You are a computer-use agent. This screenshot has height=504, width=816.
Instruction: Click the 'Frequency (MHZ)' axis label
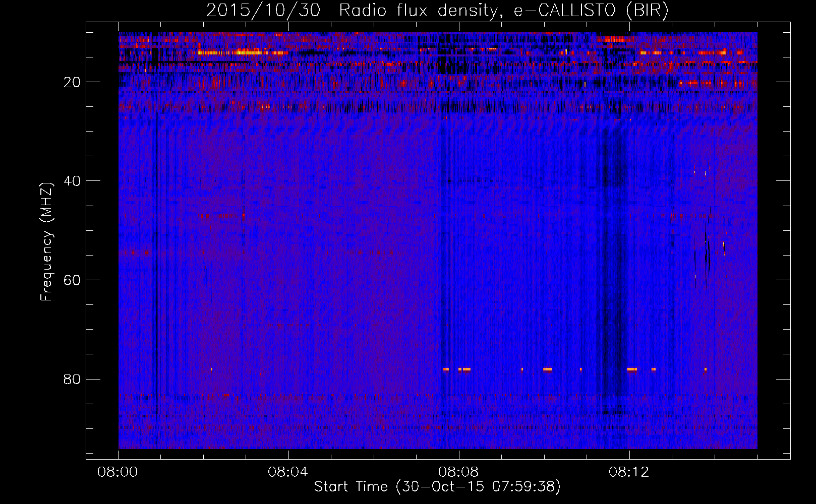pyautogui.click(x=46, y=242)
